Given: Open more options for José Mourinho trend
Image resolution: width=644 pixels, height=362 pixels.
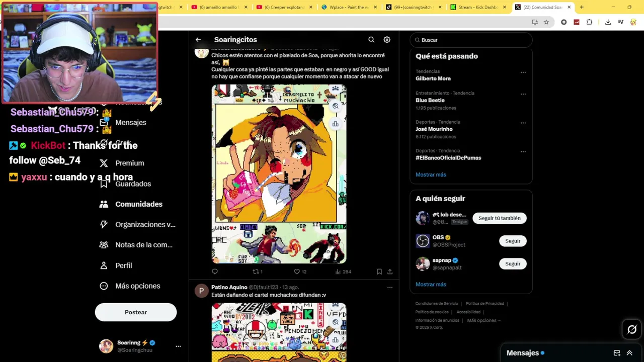Looking at the screenshot, I should 523,123.
